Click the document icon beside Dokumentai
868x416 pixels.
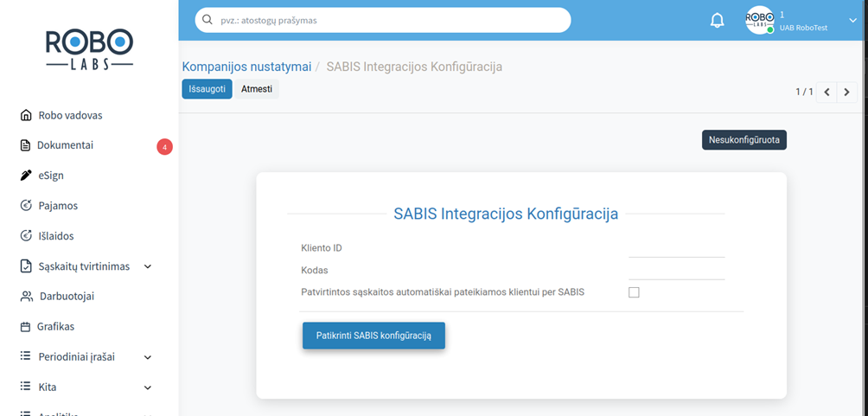(x=25, y=145)
